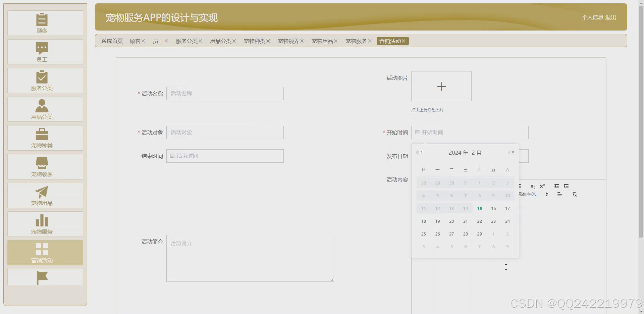Go to previous year in calendar
This screenshot has width=644, height=314.
418,152
